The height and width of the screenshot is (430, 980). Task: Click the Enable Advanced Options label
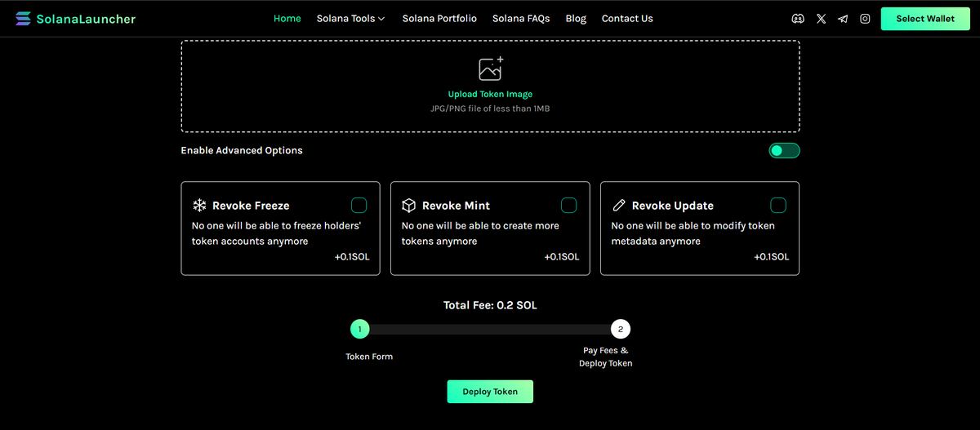click(x=242, y=150)
